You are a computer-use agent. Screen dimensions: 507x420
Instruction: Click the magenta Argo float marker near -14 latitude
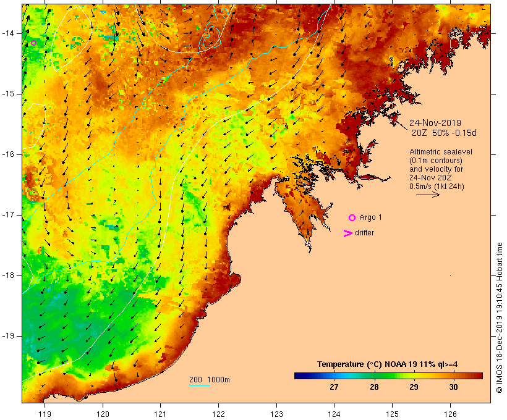tap(33, 43)
